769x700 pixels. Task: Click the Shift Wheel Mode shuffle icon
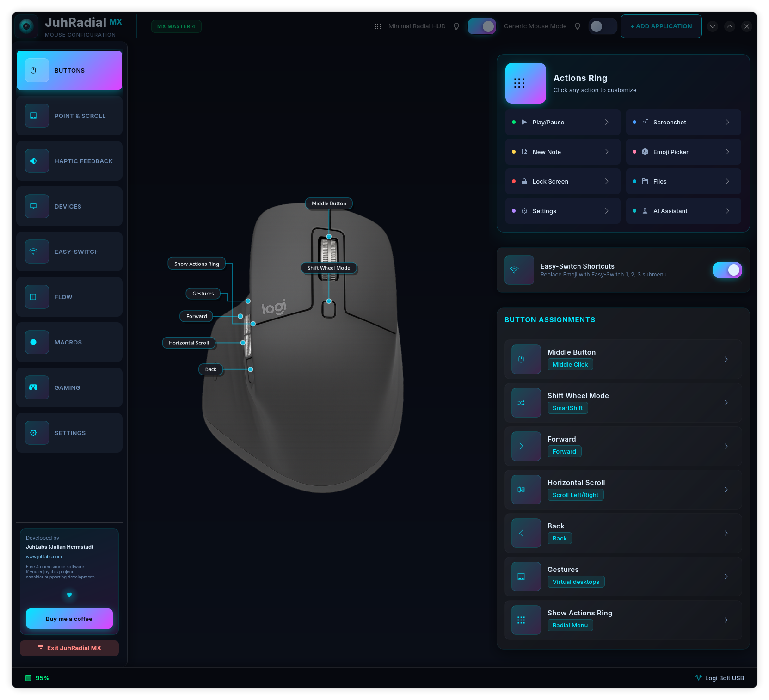[526, 403]
